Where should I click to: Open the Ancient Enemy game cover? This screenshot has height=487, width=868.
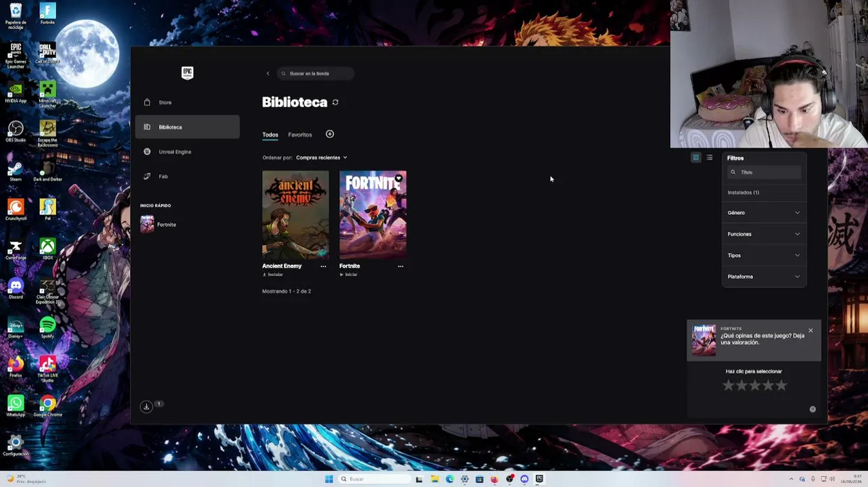coord(296,215)
